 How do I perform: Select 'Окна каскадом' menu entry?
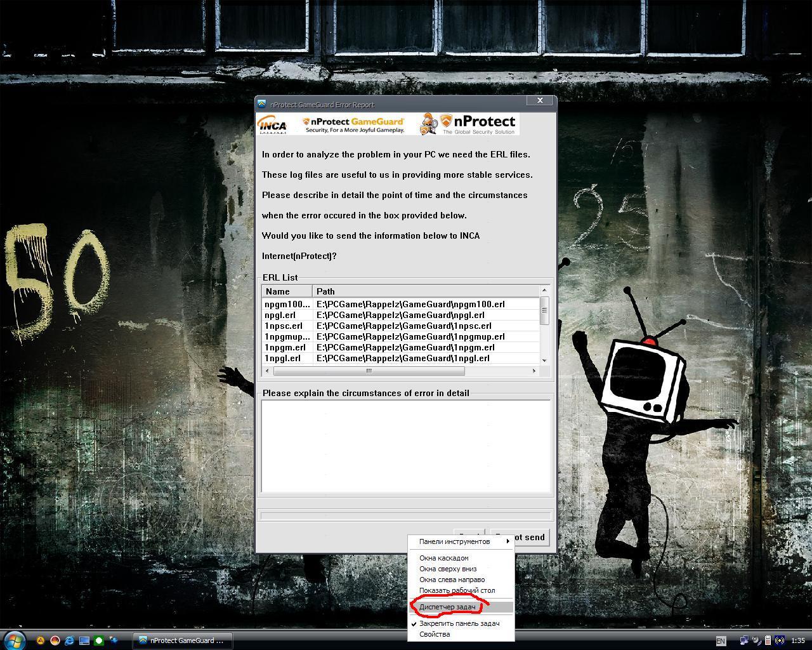pos(443,558)
